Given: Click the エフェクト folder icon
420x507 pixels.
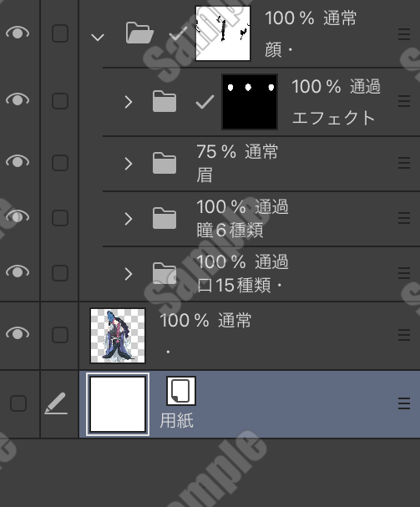Looking at the screenshot, I should pos(164,102).
